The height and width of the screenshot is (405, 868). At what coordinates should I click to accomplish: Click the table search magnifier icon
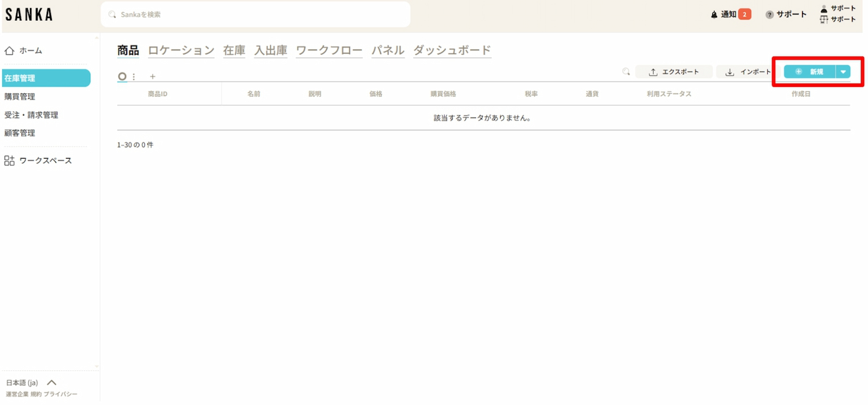(626, 72)
